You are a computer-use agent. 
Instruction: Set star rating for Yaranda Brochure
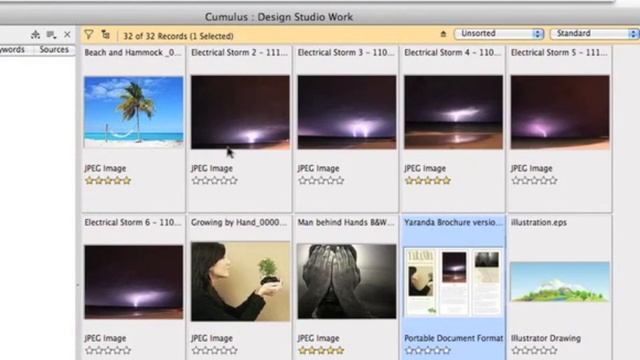pyautogui.click(x=428, y=350)
